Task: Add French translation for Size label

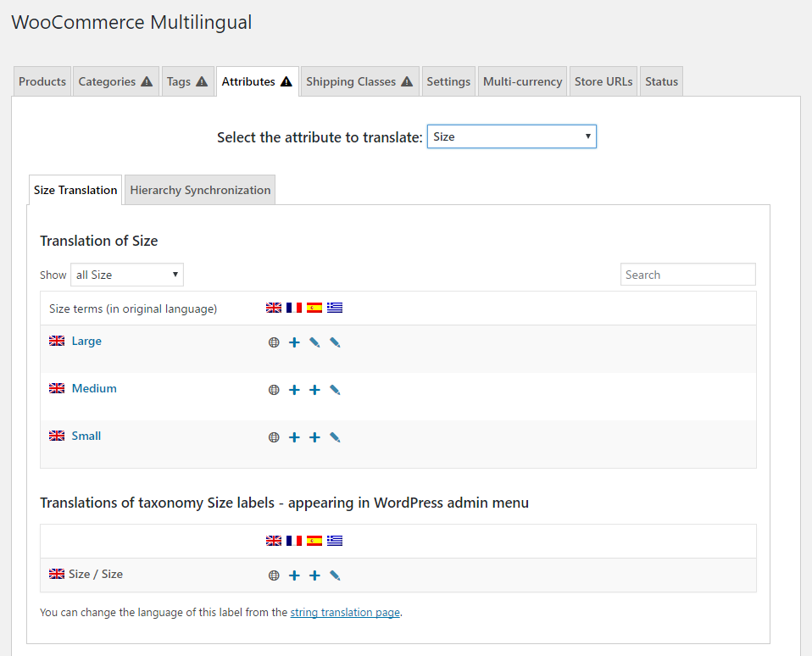Action: tap(294, 575)
